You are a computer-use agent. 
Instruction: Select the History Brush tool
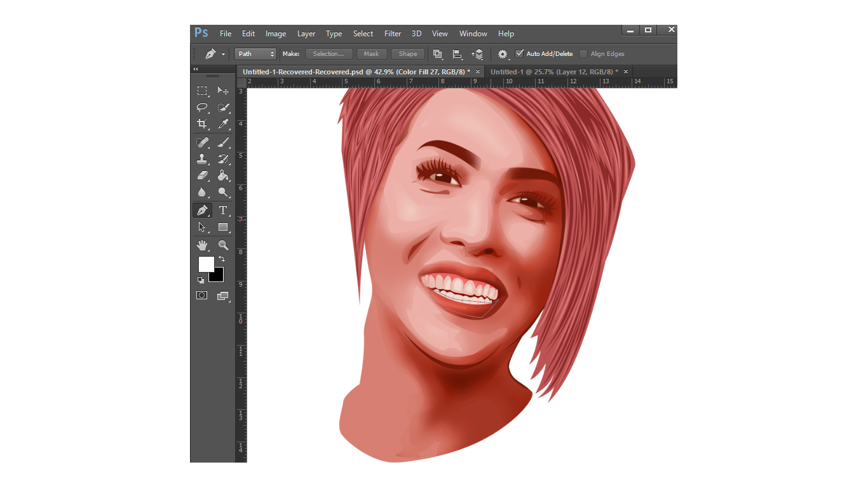click(223, 159)
